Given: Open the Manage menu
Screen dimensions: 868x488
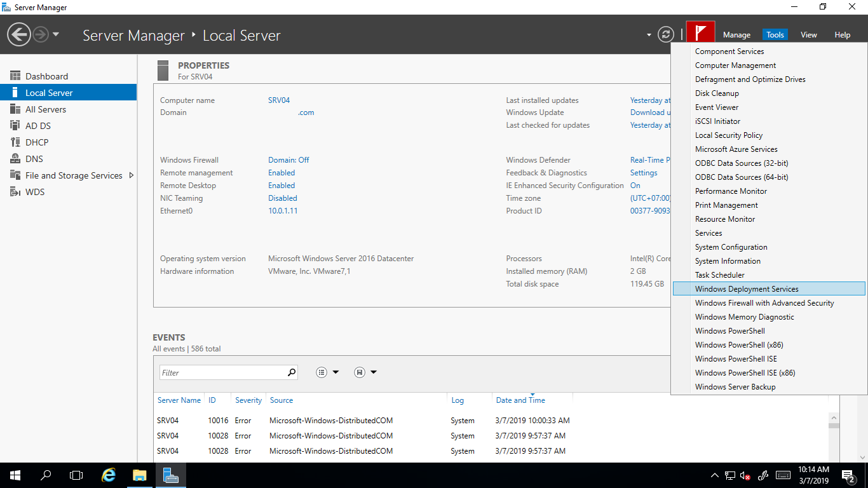Looking at the screenshot, I should pyautogui.click(x=736, y=35).
